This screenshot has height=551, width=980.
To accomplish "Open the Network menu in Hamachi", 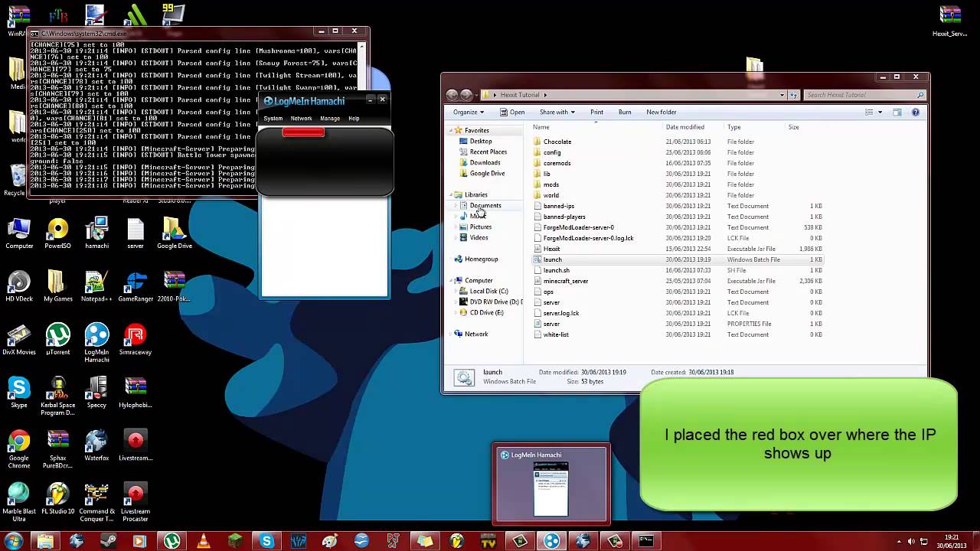I will coord(301,119).
